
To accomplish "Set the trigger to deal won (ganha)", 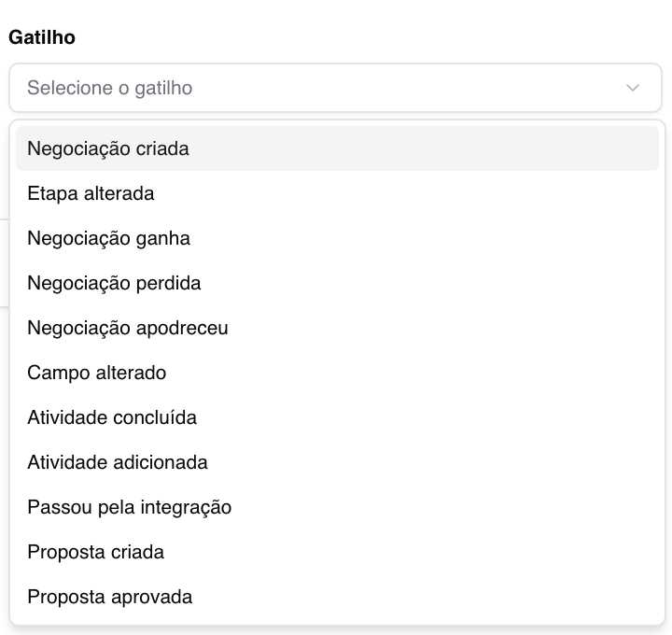I will pos(108,238).
